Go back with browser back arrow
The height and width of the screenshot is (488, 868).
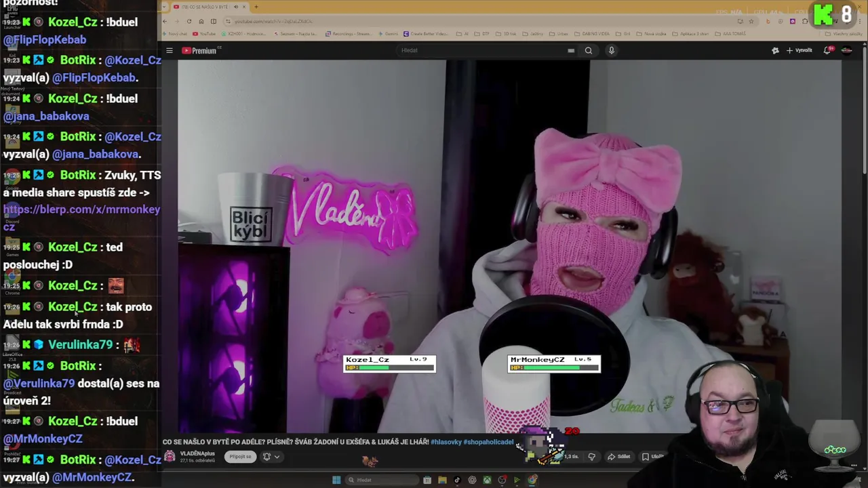(x=165, y=21)
